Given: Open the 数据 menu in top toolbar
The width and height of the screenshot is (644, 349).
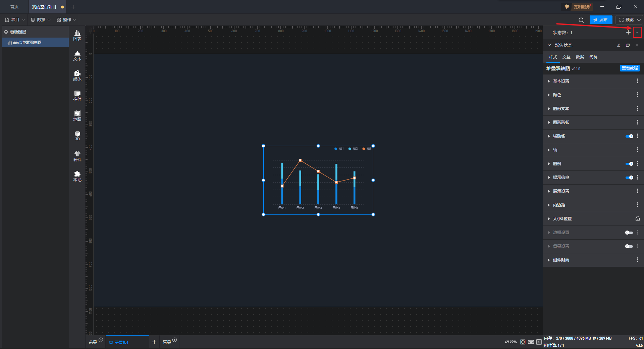Looking at the screenshot, I should (x=41, y=20).
